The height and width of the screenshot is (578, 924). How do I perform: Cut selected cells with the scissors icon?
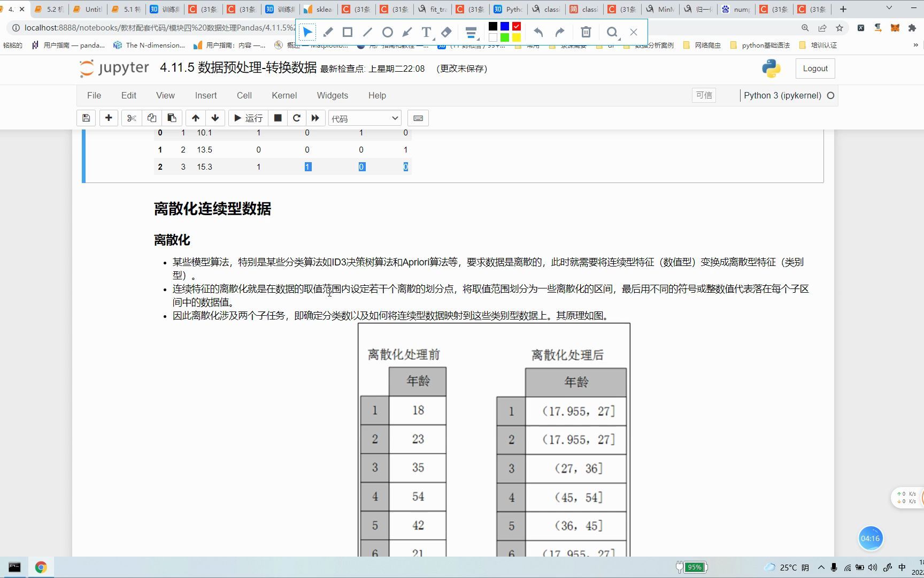pos(132,118)
